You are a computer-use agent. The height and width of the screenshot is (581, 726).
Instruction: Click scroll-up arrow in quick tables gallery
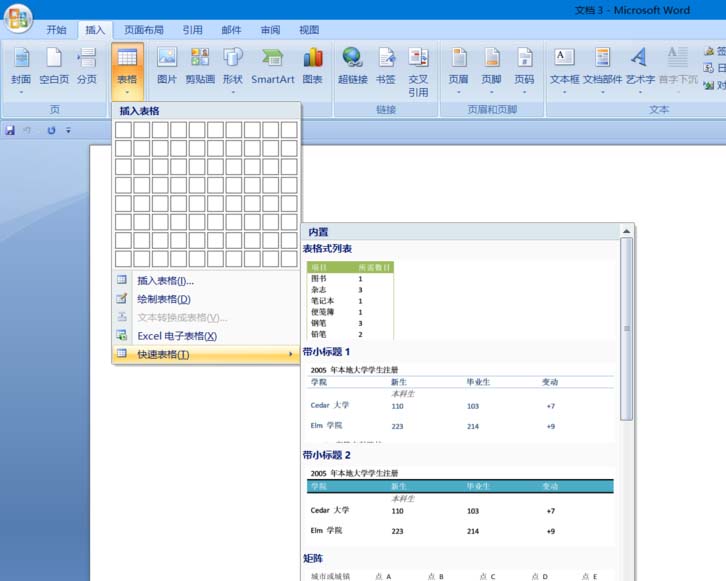(626, 231)
